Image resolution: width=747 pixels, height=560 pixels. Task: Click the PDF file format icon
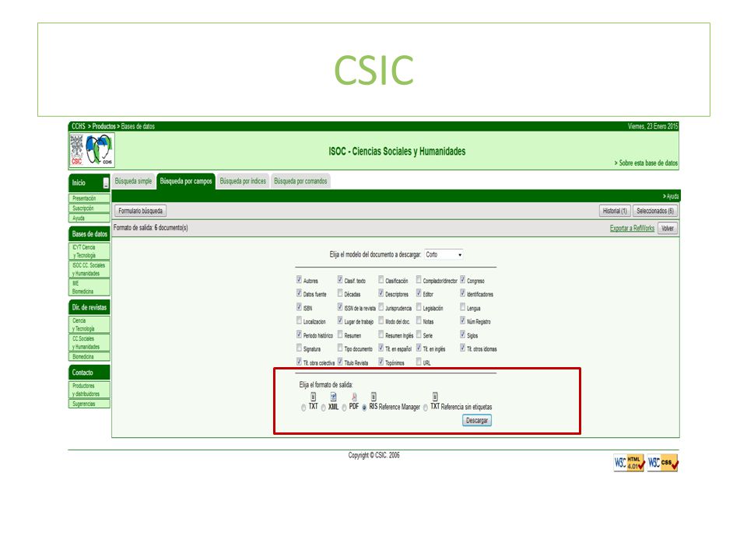pos(354,397)
